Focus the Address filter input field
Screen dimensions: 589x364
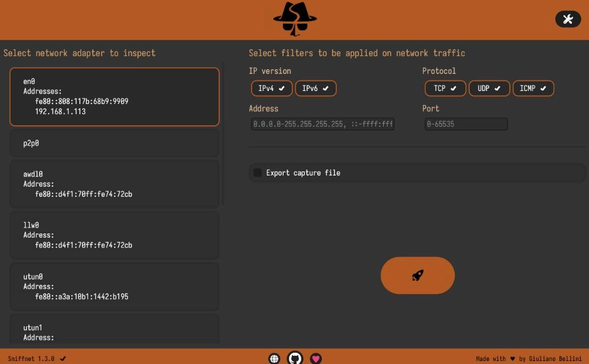click(322, 124)
